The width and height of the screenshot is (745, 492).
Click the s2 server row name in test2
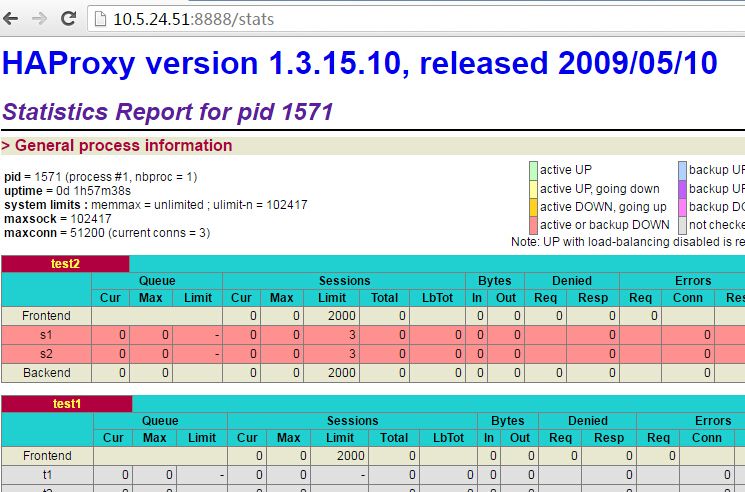click(46, 354)
